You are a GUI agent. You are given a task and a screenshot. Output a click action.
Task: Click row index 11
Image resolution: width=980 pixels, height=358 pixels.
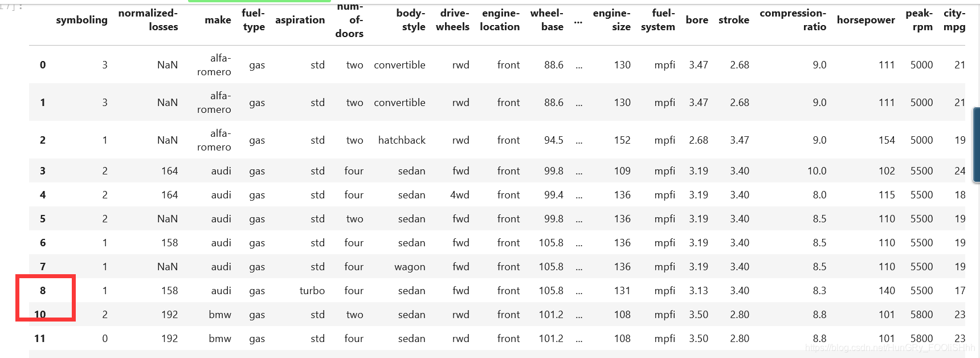click(x=40, y=339)
